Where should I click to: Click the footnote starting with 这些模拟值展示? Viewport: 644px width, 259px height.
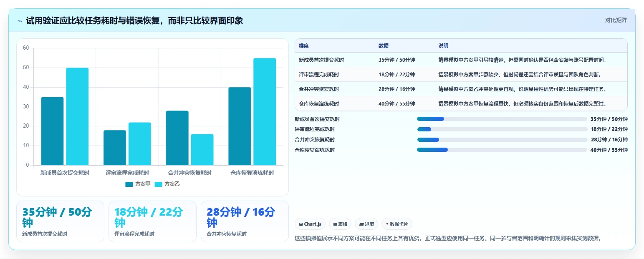[x=448, y=238]
